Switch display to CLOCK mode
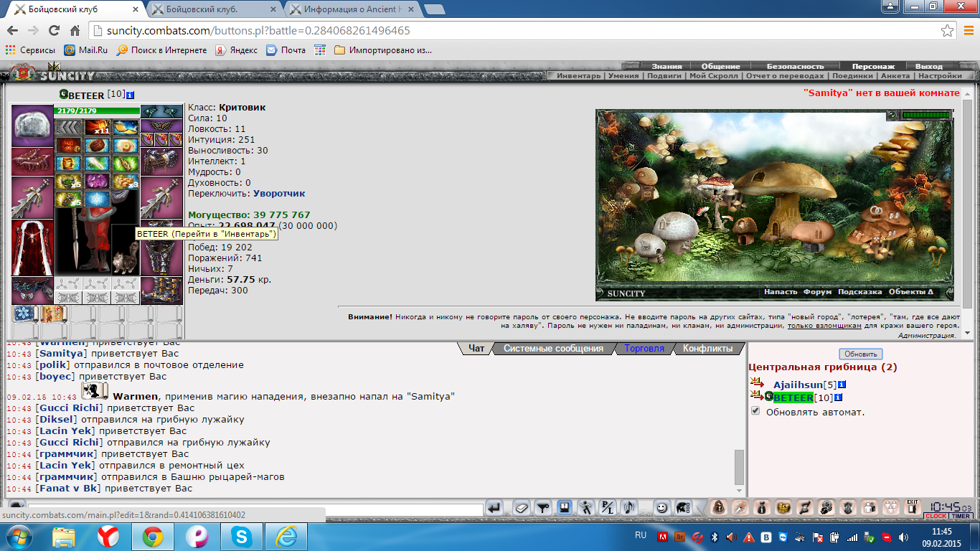The width and height of the screenshot is (980, 551). click(x=936, y=516)
